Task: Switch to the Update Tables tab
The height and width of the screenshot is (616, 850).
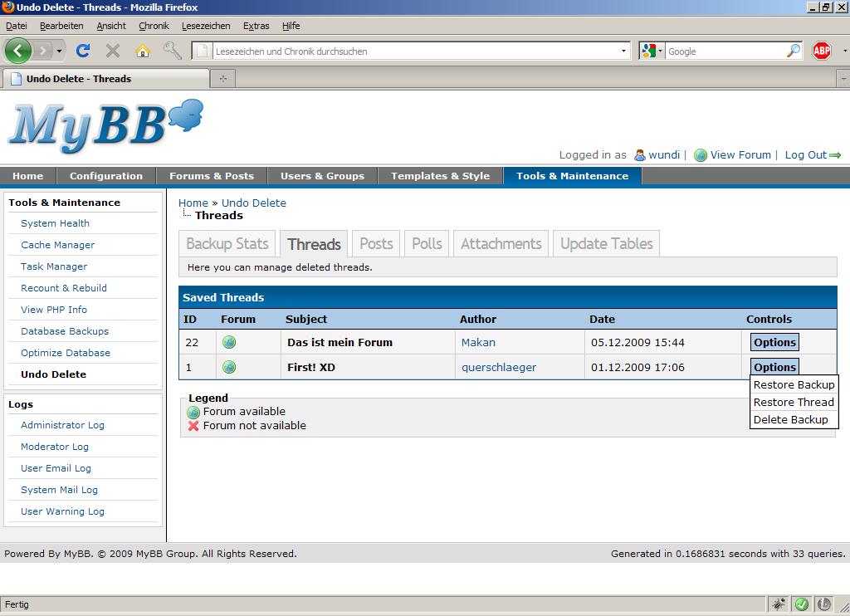Action: click(606, 243)
